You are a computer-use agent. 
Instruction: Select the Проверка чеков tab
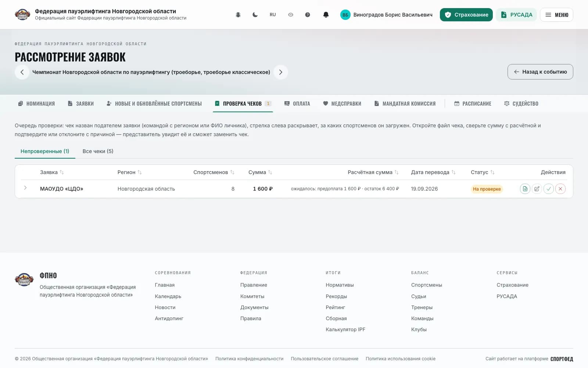point(243,104)
